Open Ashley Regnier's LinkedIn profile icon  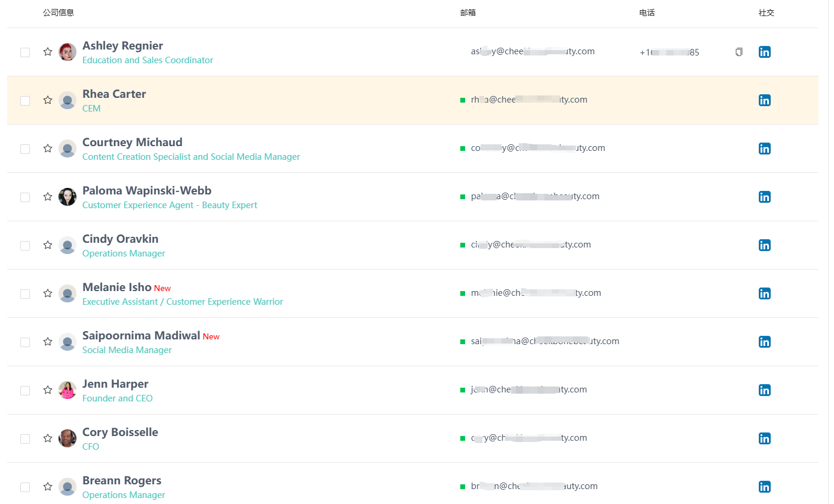tap(764, 52)
